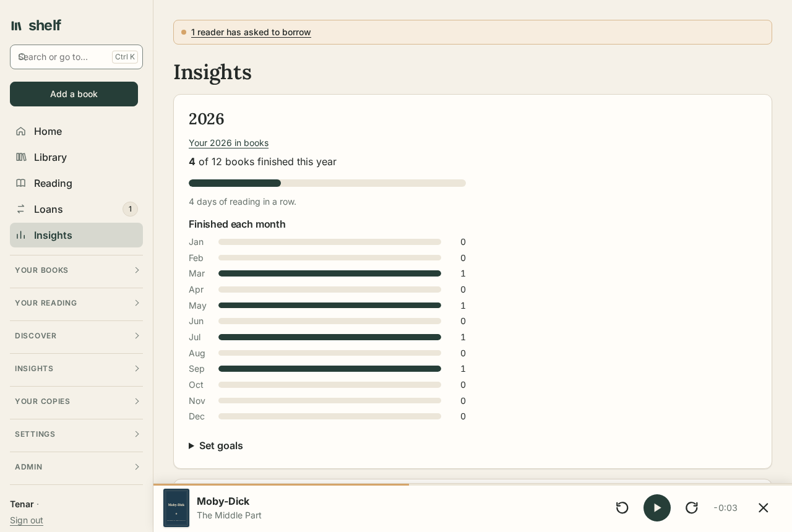Expand the Set goals disclosure
The height and width of the screenshot is (532, 792).
(216, 445)
